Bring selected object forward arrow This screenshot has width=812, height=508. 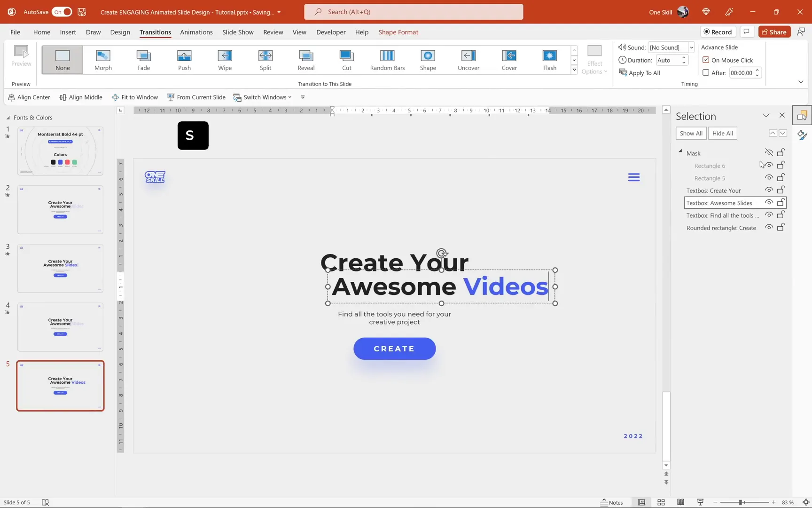click(773, 133)
